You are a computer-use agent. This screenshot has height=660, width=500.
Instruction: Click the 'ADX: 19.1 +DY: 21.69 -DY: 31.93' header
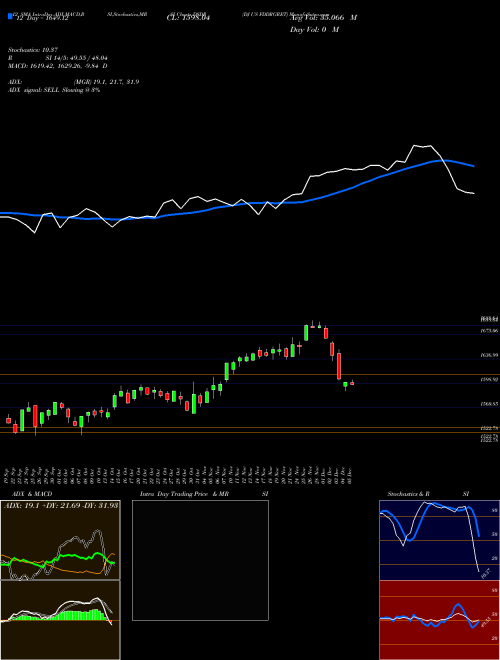tap(61, 505)
